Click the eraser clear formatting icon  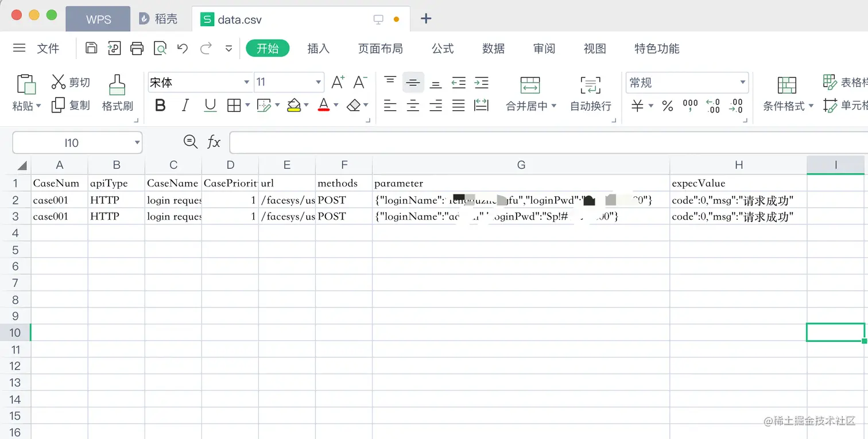coord(354,105)
